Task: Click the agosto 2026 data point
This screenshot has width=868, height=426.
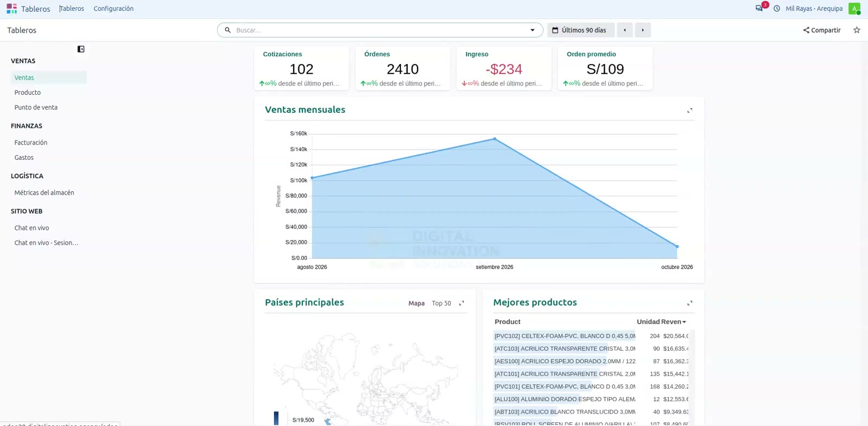Action: pos(312,178)
